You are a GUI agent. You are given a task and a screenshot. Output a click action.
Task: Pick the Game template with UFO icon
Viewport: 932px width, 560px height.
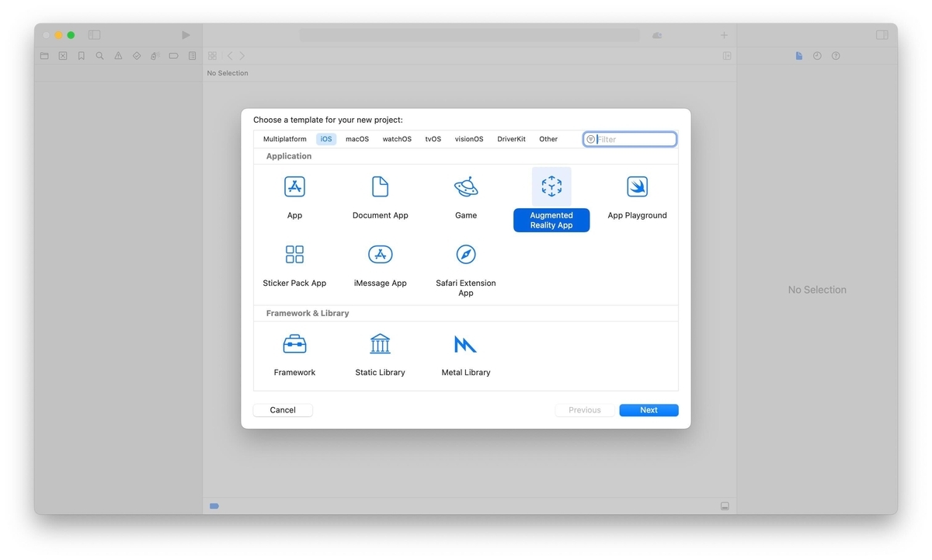point(466,187)
